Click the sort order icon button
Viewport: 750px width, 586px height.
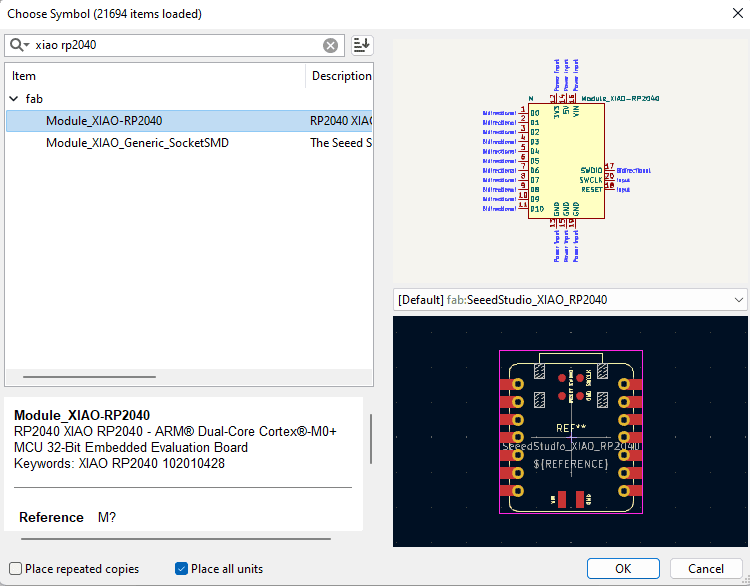pos(362,45)
